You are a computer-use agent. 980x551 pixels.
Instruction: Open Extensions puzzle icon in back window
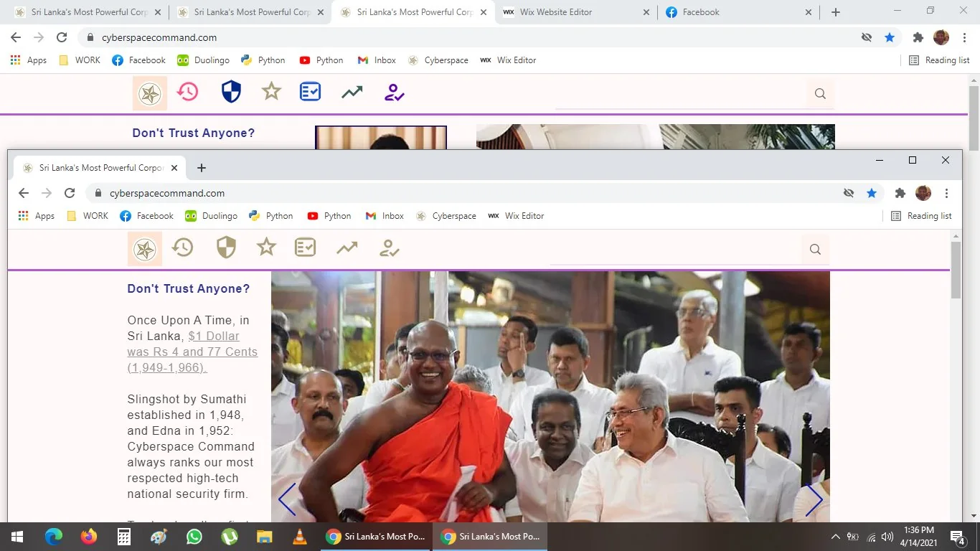(x=918, y=37)
